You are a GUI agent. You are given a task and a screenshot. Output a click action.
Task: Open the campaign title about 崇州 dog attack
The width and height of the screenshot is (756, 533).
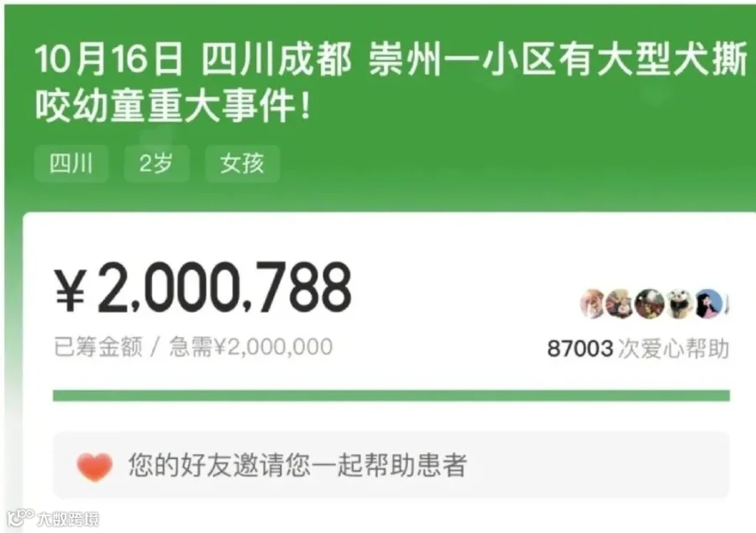[x=391, y=82]
